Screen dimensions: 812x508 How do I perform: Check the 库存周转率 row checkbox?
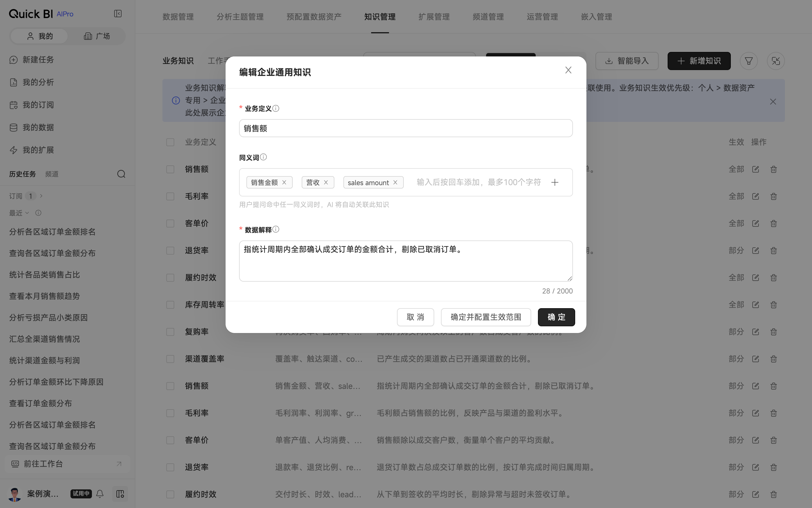171,305
